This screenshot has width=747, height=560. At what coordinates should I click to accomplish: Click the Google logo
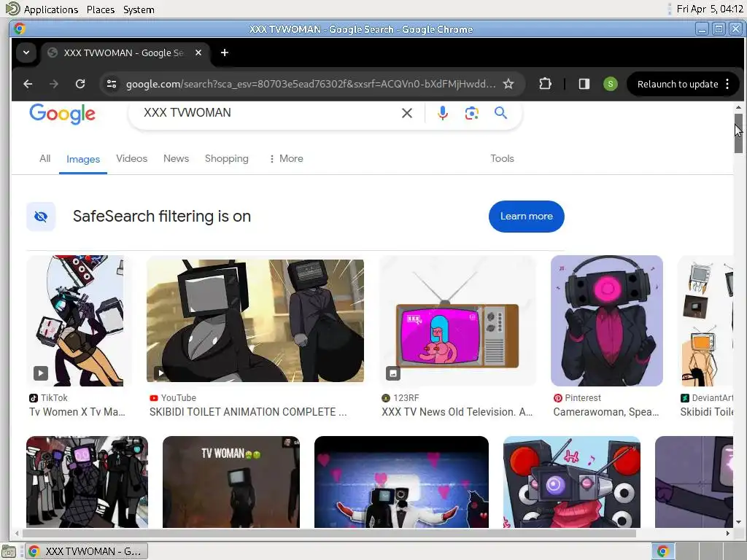[63, 114]
